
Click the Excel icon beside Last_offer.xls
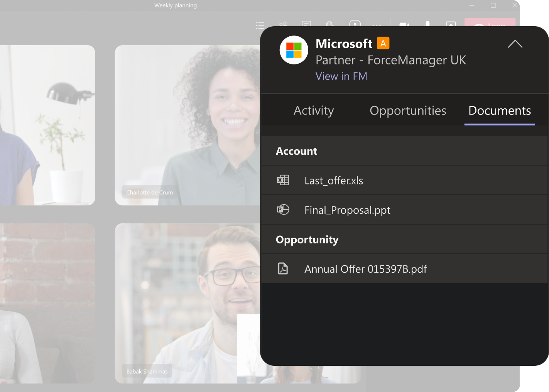click(283, 180)
